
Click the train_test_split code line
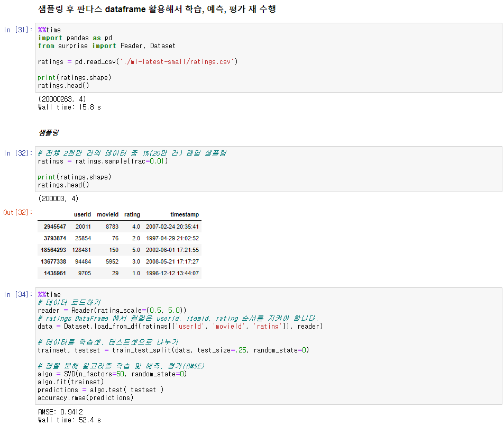tap(173, 350)
